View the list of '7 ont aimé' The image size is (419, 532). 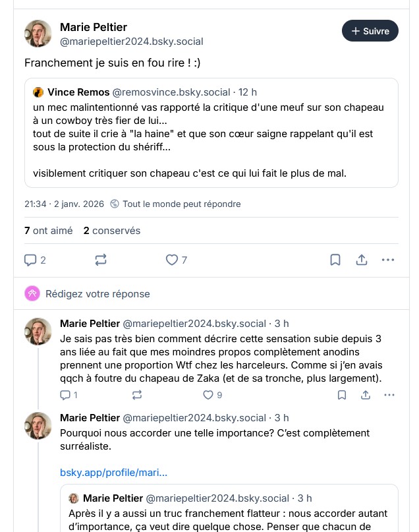pos(39,231)
